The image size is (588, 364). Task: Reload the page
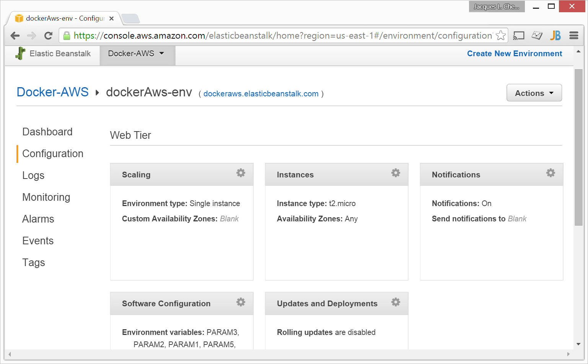click(48, 36)
